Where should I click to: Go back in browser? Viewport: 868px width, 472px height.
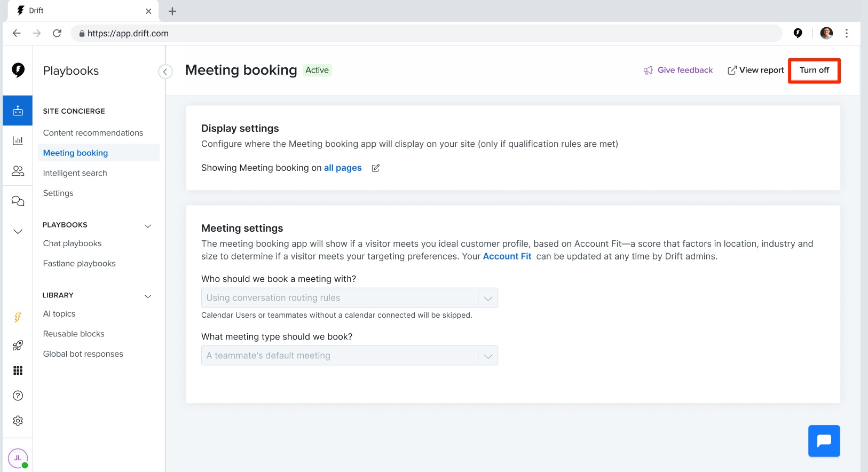click(x=17, y=33)
